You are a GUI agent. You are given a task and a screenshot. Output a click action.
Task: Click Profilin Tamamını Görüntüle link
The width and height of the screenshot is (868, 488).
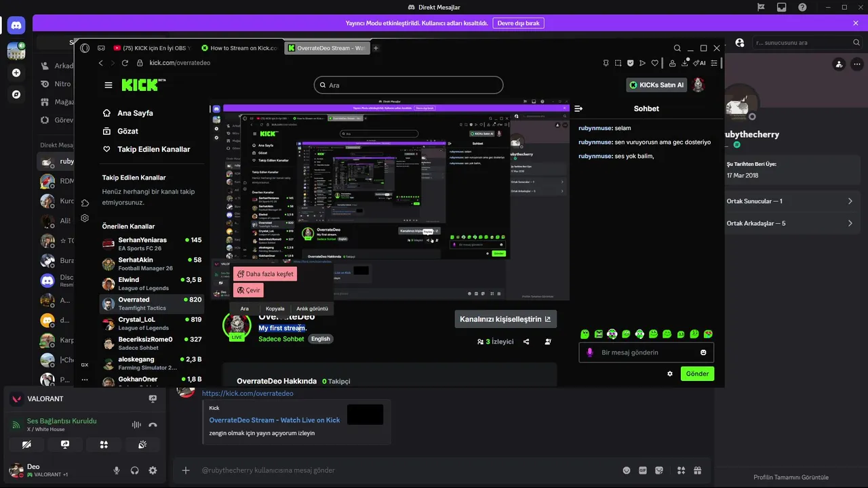791,477
